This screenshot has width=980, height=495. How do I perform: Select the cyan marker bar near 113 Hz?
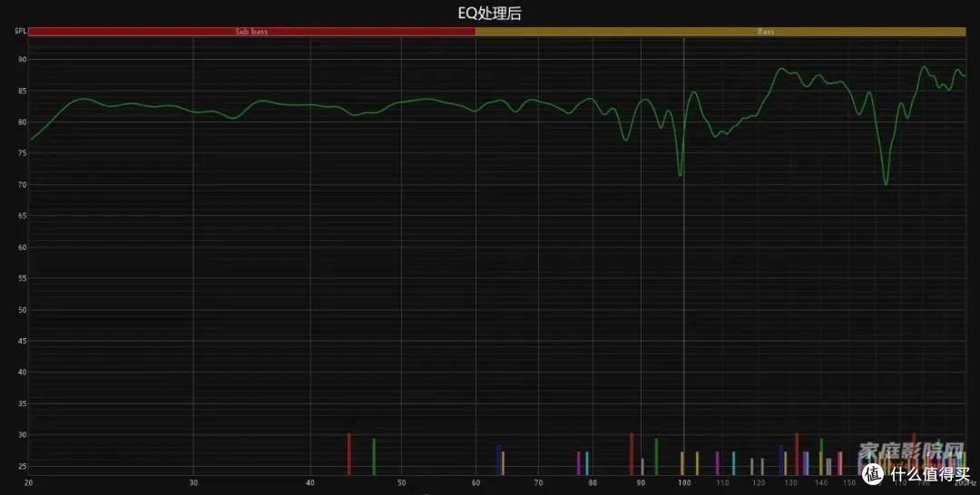[734, 463]
